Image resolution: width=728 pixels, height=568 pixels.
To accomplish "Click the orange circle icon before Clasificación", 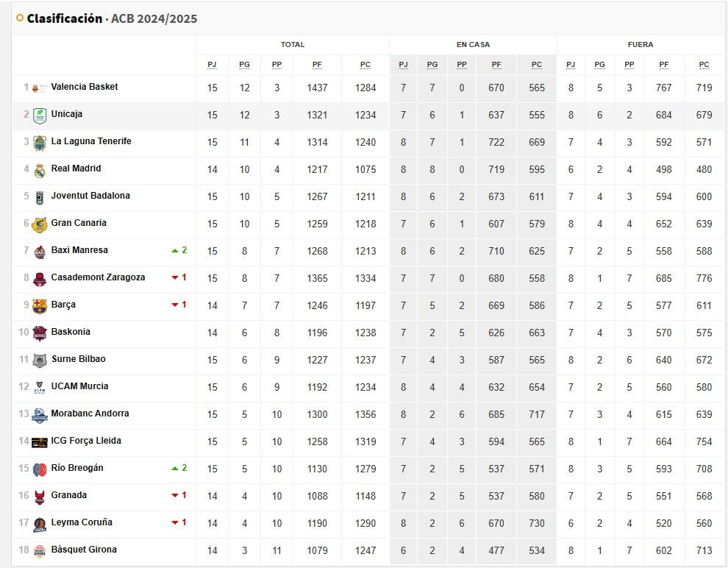I will pyautogui.click(x=20, y=18).
